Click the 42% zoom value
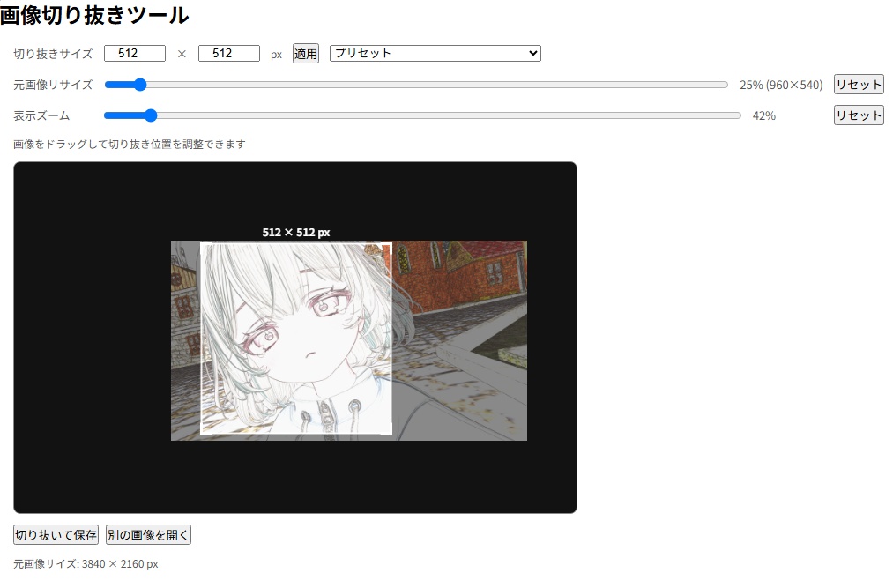This screenshot has height=588, width=893. click(x=763, y=115)
